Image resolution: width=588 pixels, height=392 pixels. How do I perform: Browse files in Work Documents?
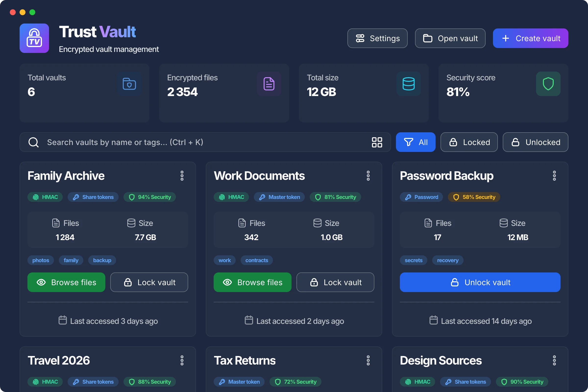coord(253,282)
